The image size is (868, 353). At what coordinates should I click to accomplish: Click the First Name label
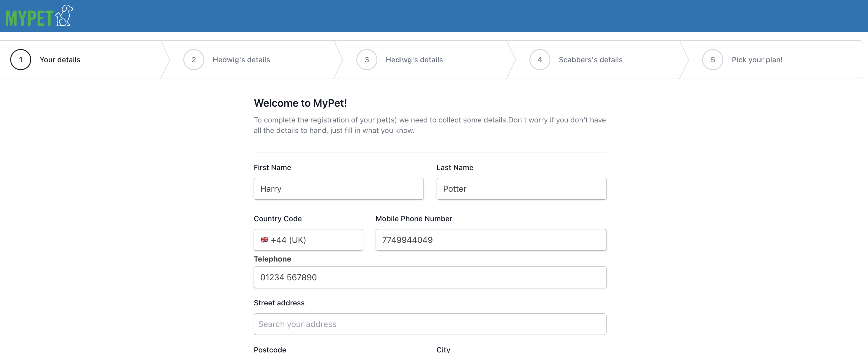272,167
